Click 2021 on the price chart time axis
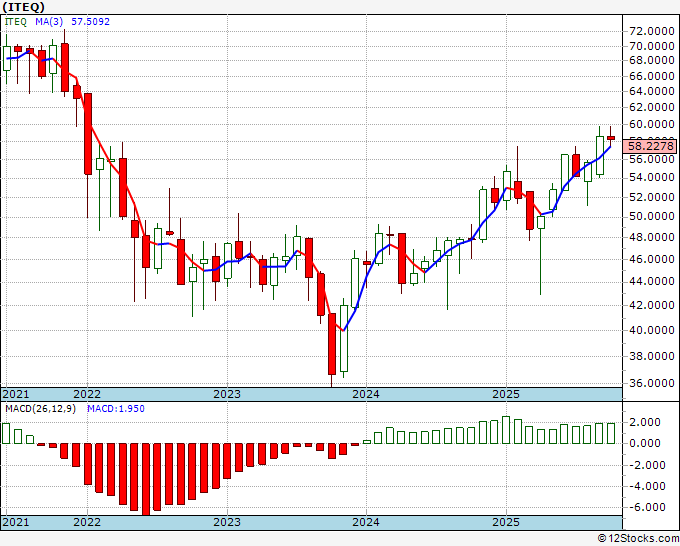Viewport: 680px width, 546px height. pyautogui.click(x=16, y=394)
